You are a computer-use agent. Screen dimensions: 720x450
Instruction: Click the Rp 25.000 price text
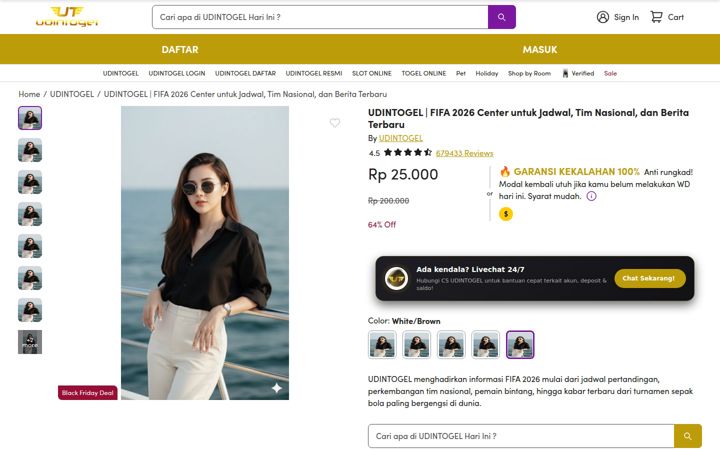(x=403, y=174)
